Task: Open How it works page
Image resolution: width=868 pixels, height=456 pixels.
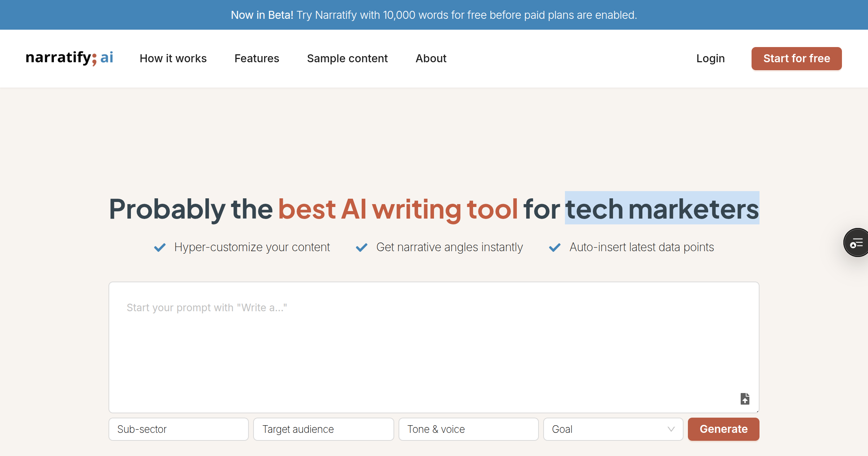Action: pyautogui.click(x=173, y=58)
